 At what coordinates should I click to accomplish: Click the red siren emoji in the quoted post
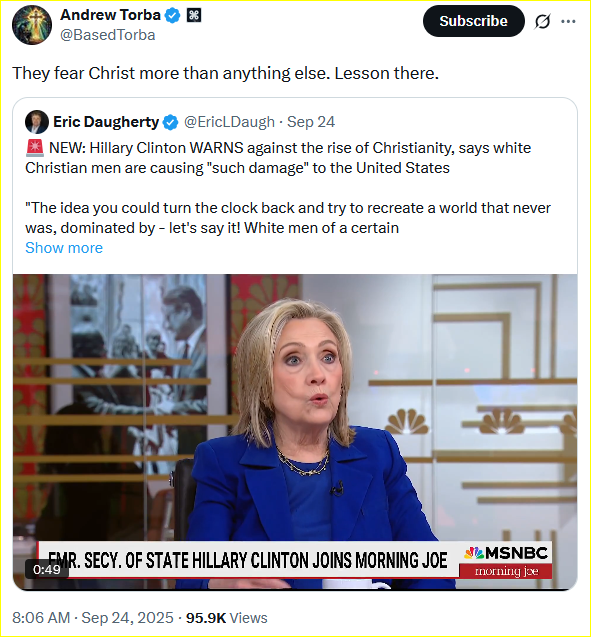[35, 148]
